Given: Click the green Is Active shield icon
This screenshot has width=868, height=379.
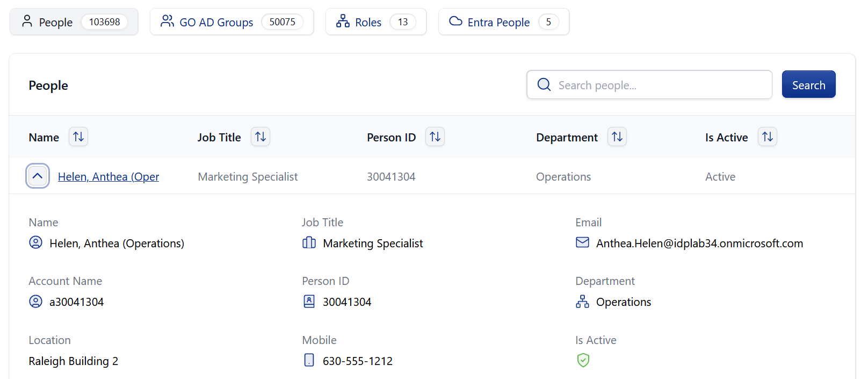Looking at the screenshot, I should click(583, 360).
